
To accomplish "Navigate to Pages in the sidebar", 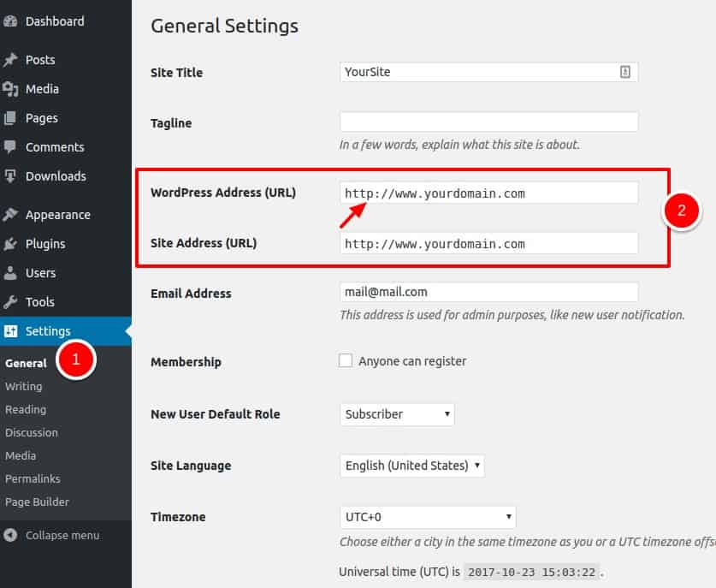I will click(x=42, y=118).
